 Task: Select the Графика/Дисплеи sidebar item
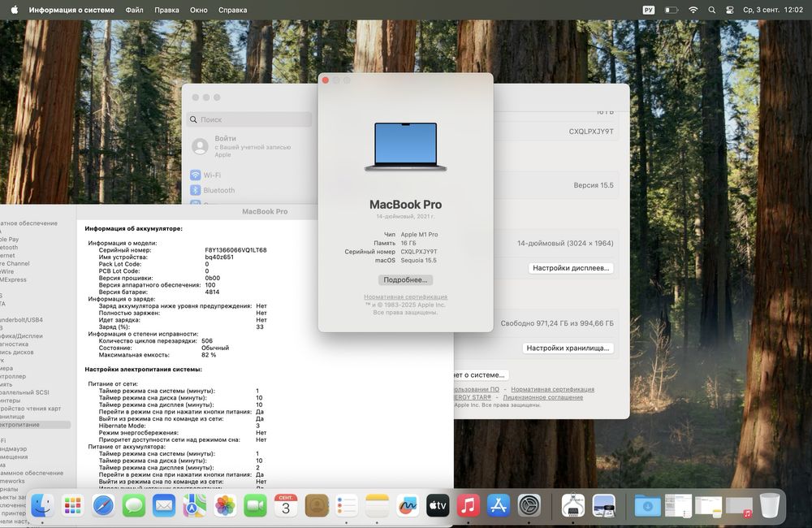click(x=21, y=335)
